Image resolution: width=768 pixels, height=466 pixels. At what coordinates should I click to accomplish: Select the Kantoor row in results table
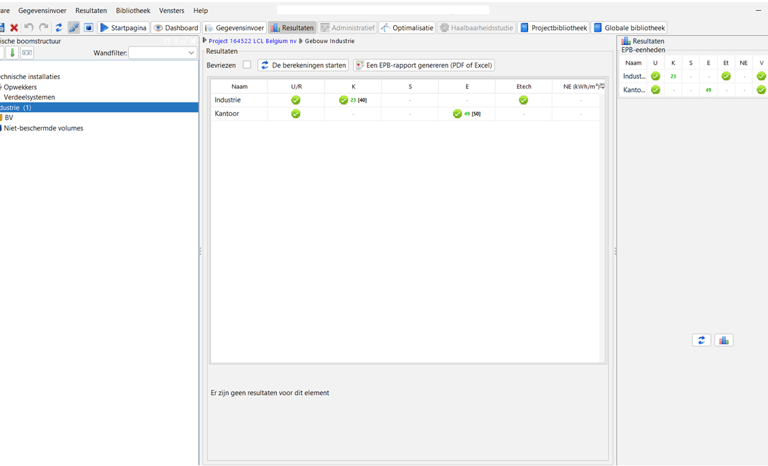point(405,114)
